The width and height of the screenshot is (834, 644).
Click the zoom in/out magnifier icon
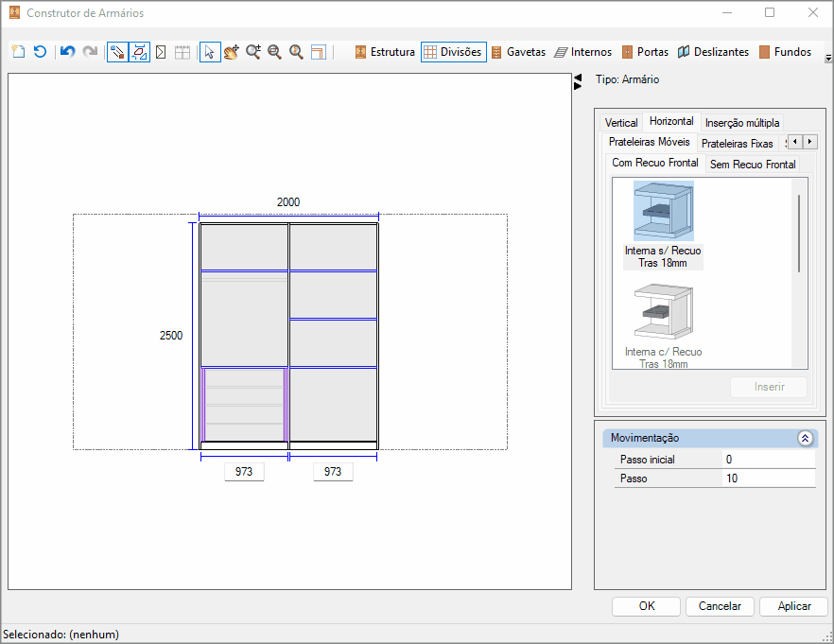tap(253, 52)
